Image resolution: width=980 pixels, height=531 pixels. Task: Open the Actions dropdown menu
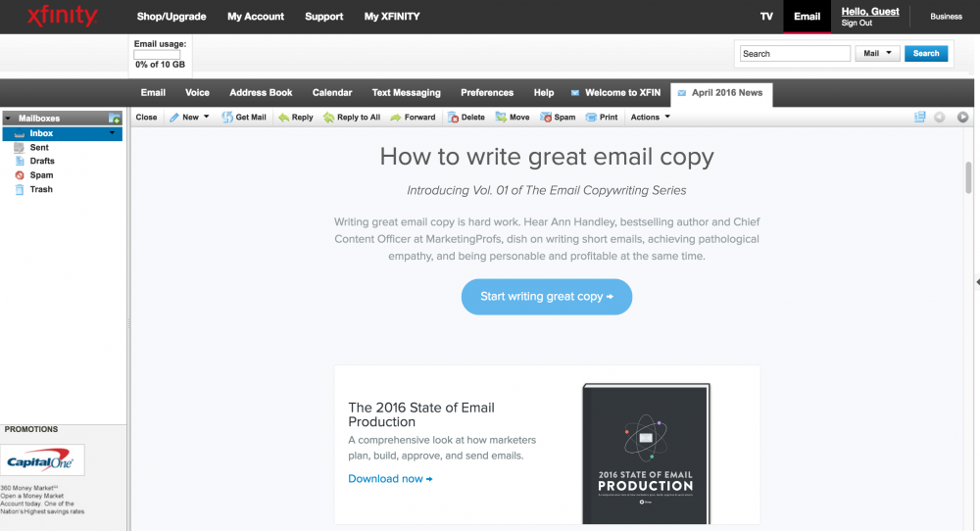click(650, 117)
